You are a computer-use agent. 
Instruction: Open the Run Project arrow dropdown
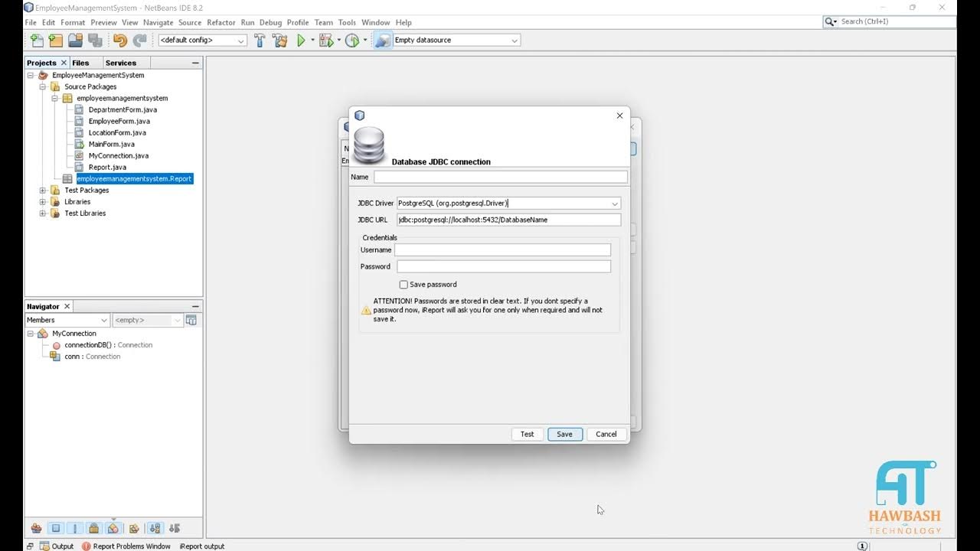tap(312, 41)
